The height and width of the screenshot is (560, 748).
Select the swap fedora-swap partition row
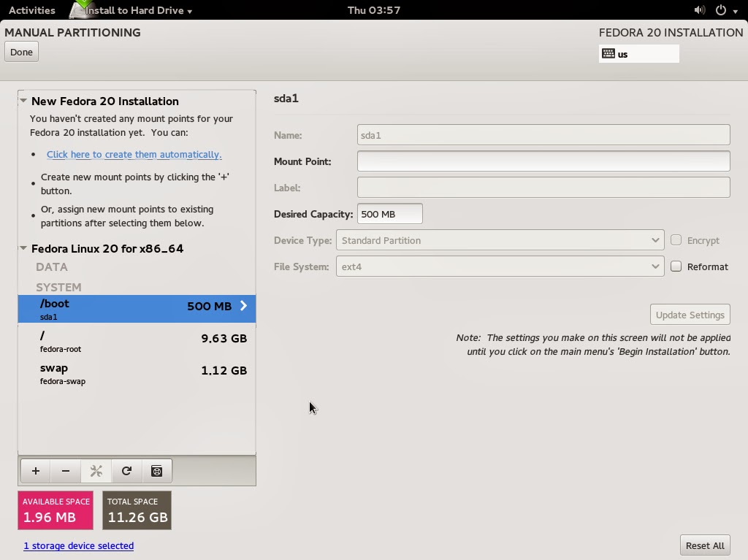(137, 374)
